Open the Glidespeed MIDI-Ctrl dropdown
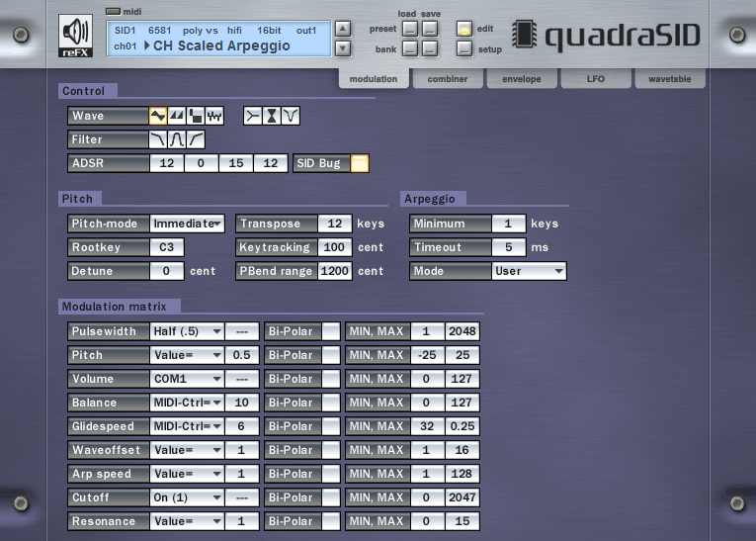 tap(187, 426)
